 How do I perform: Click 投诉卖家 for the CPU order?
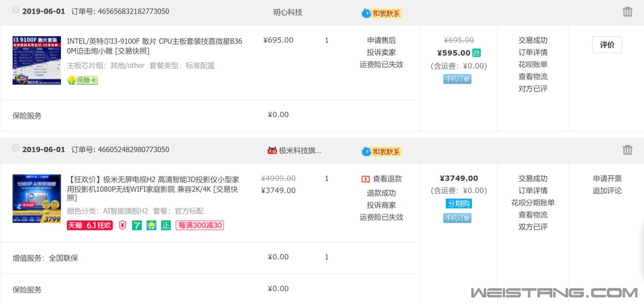381,52
